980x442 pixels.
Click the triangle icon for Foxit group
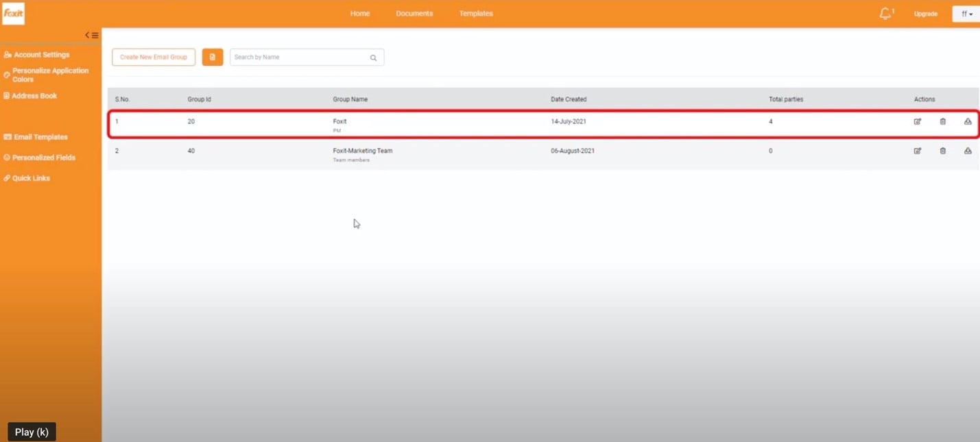pyautogui.click(x=968, y=122)
